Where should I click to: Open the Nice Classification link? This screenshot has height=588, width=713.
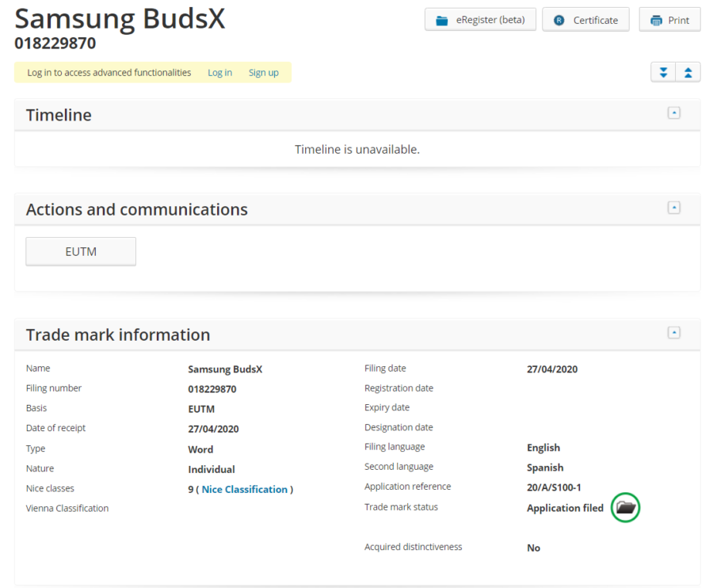244,490
